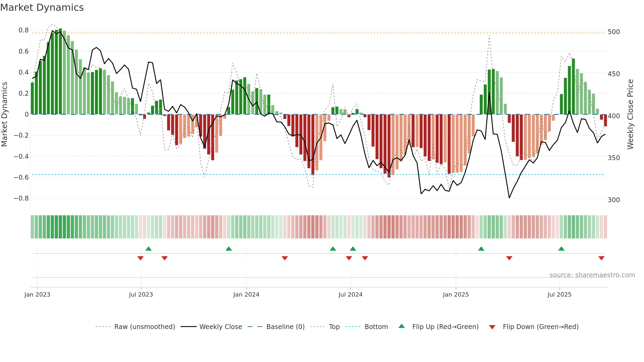Click the 'Jul 2024' x-axis label
The height and width of the screenshot is (362, 644).
(x=350, y=294)
